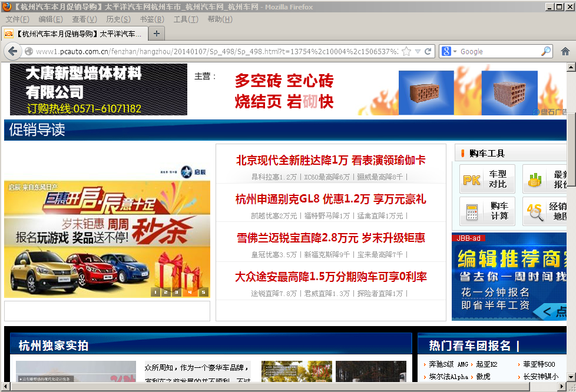Click the browser Back arrow button
The image size is (576, 392).
[x=12, y=51]
